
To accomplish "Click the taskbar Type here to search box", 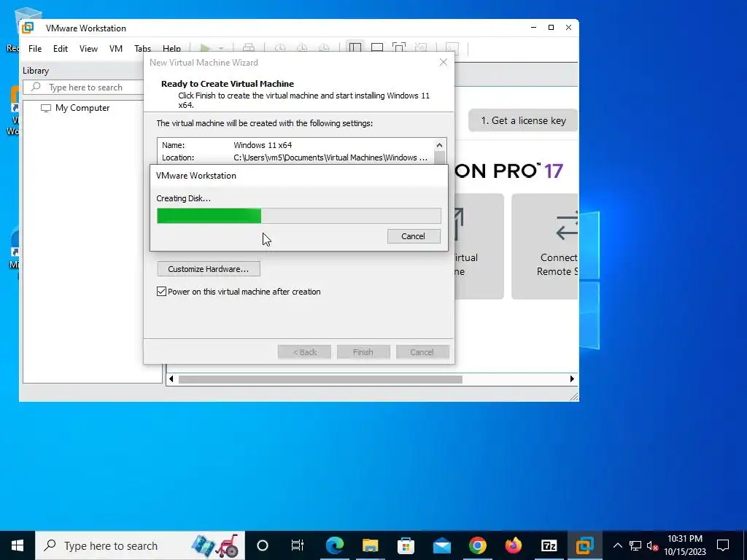I will click(140, 545).
